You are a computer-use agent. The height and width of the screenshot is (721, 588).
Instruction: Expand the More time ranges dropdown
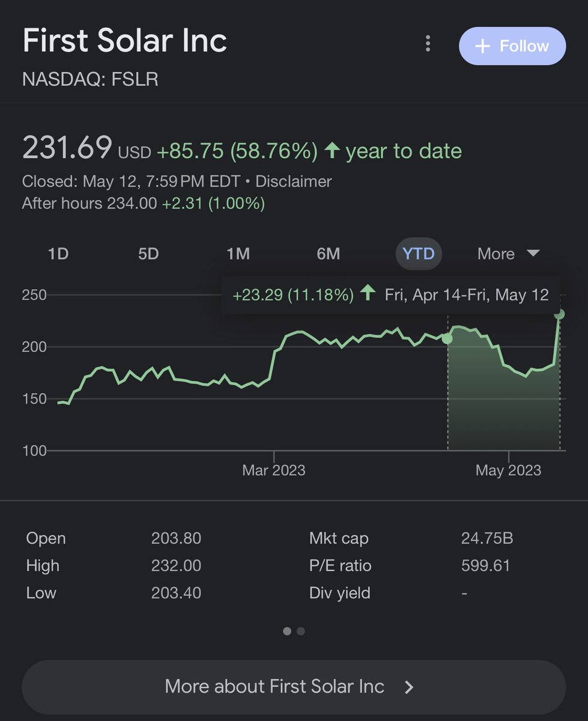tap(509, 254)
